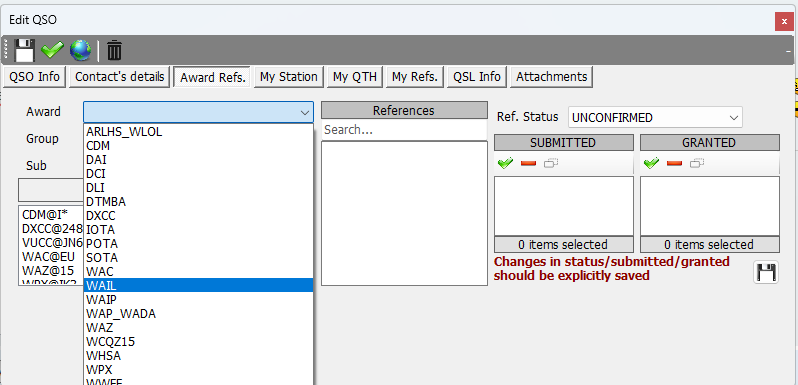Save status changes with the small floppy icon
The width and height of the screenshot is (798, 385).
point(765,272)
